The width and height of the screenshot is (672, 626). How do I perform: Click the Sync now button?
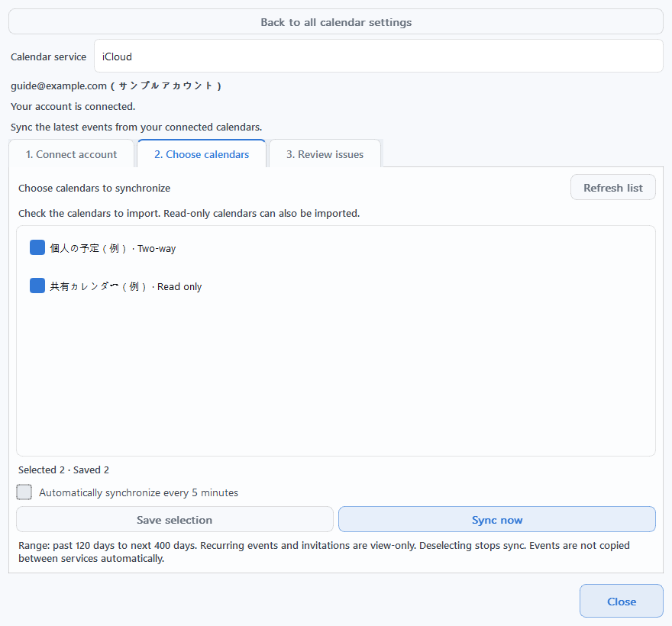coord(496,520)
